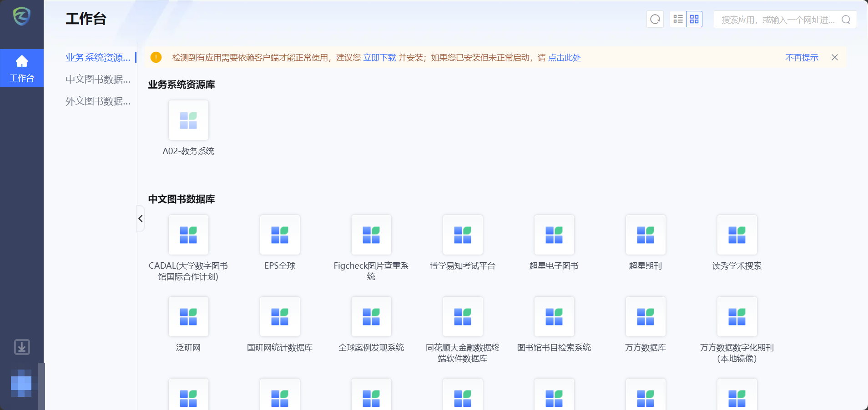
Task: Switch to grid view layout
Action: (694, 19)
